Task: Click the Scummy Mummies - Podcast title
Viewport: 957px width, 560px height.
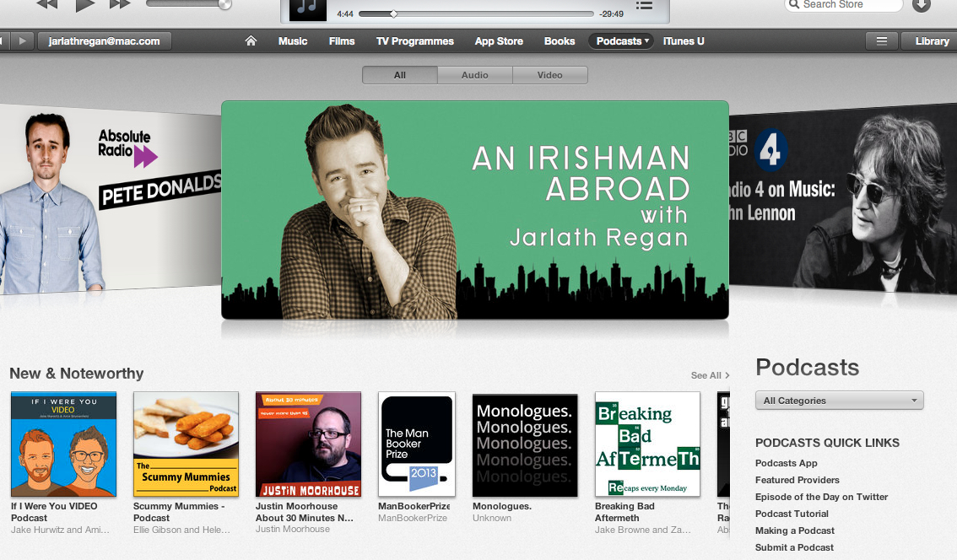Action: click(x=179, y=512)
